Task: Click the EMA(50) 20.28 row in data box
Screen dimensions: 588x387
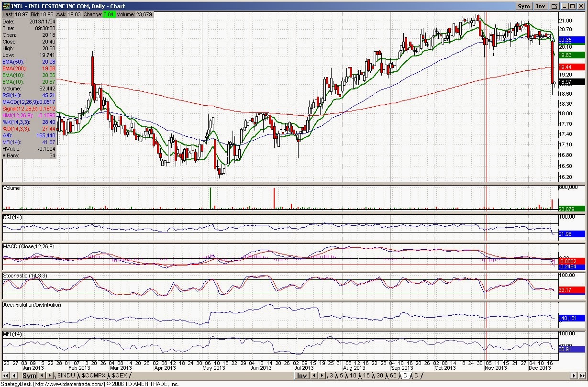Action: (x=29, y=62)
